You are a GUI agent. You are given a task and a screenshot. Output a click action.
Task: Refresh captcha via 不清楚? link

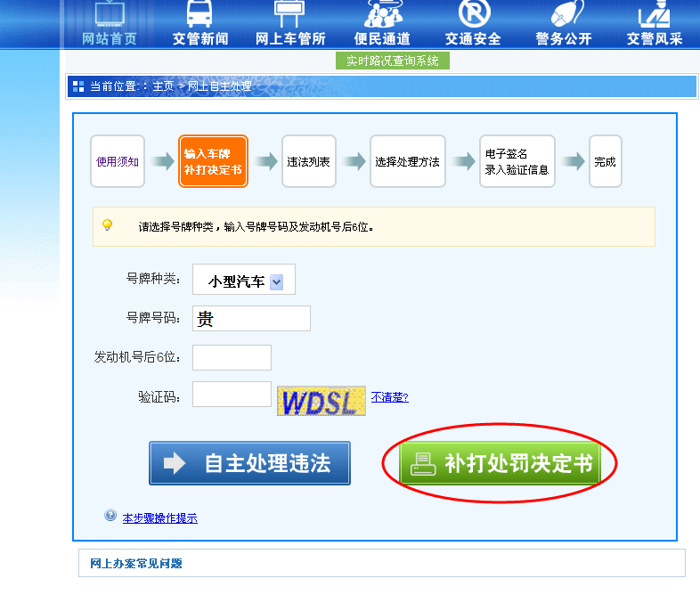(x=390, y=396)
